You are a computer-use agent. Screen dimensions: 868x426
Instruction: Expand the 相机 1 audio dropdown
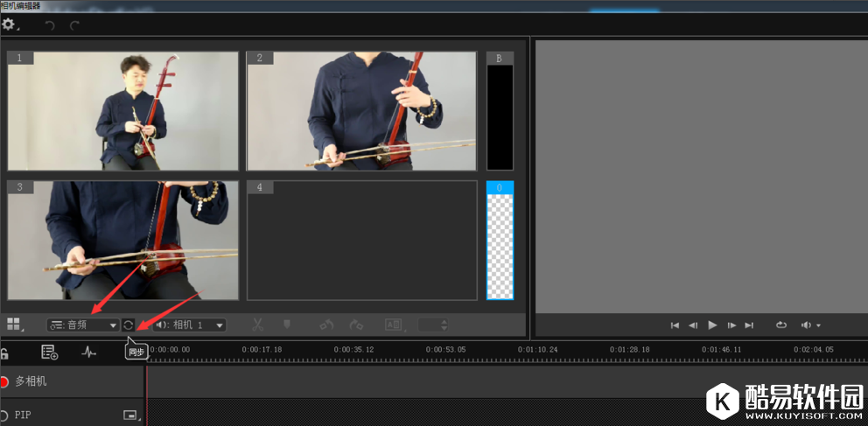point(189,325)
